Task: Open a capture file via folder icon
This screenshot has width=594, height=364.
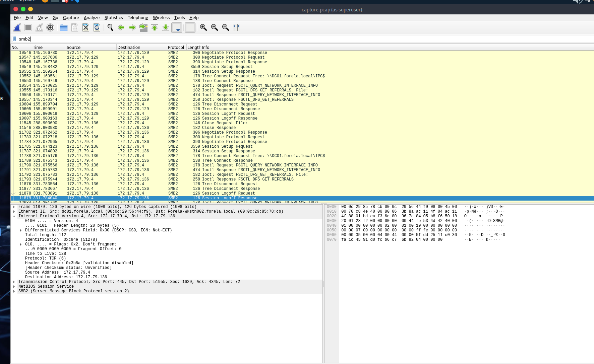Action: click(64, 27)
